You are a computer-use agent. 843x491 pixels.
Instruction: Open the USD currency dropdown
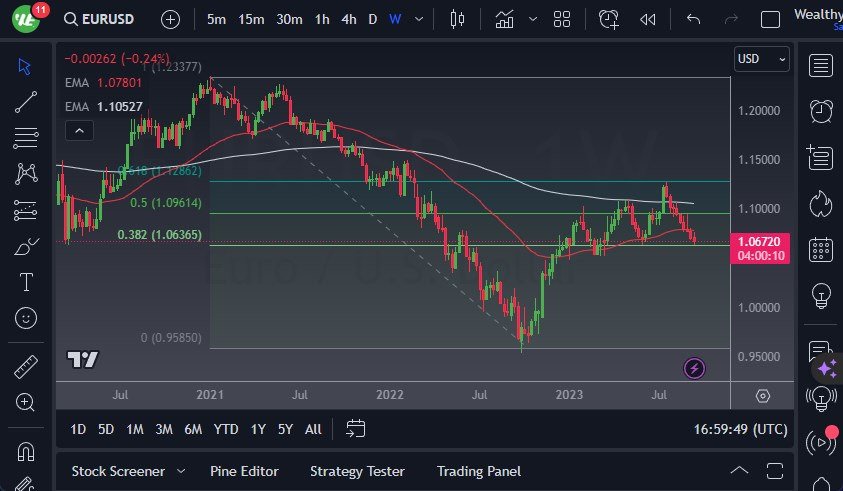coord(761,59)
